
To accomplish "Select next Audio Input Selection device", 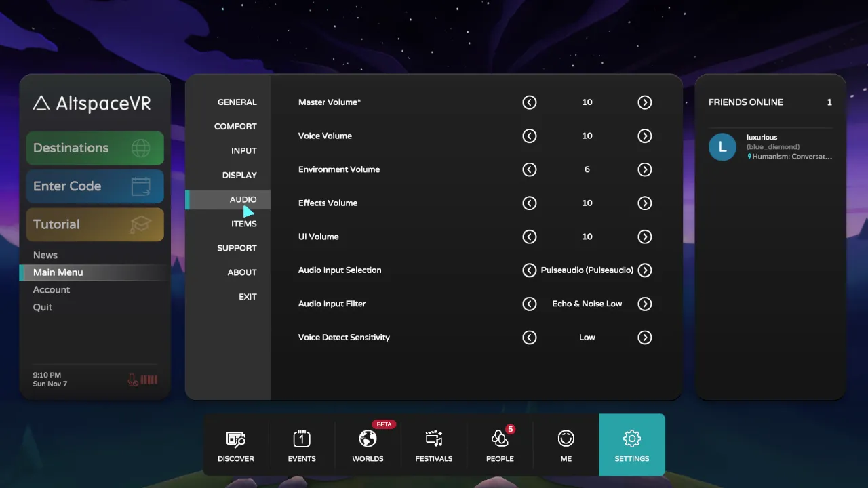I will [645, 270].
